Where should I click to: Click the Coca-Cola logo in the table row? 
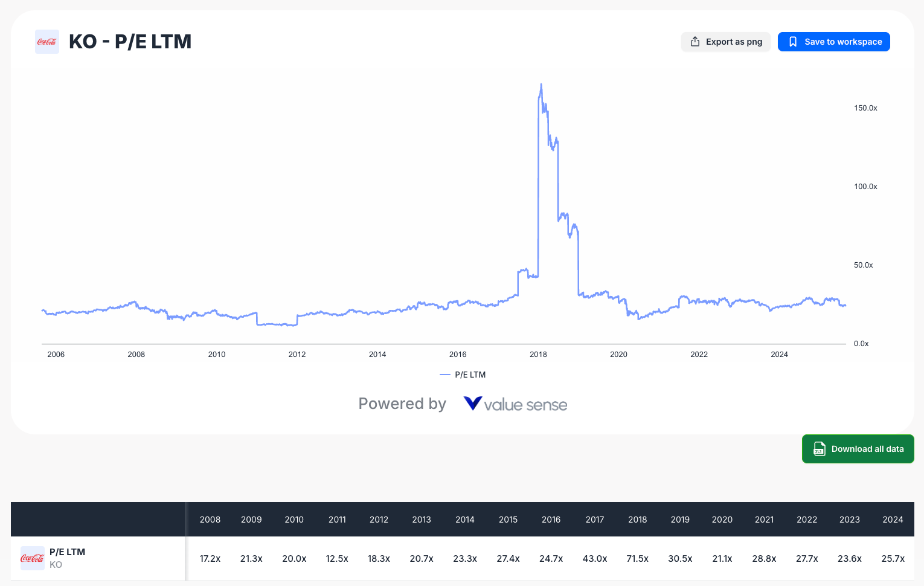[32, 558]
